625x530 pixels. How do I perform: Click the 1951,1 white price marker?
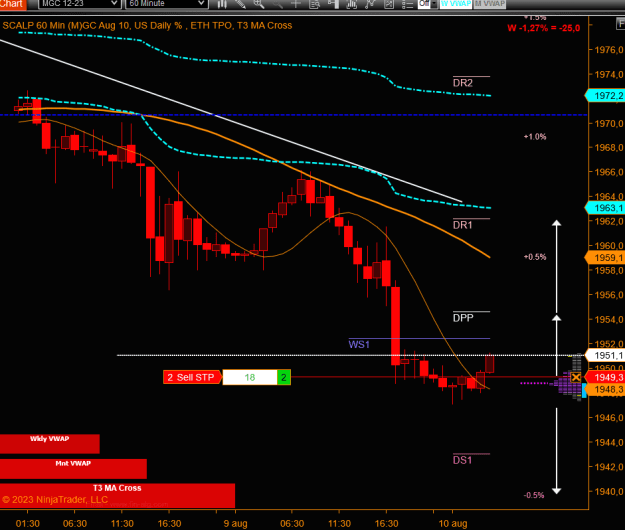point(605,355)
